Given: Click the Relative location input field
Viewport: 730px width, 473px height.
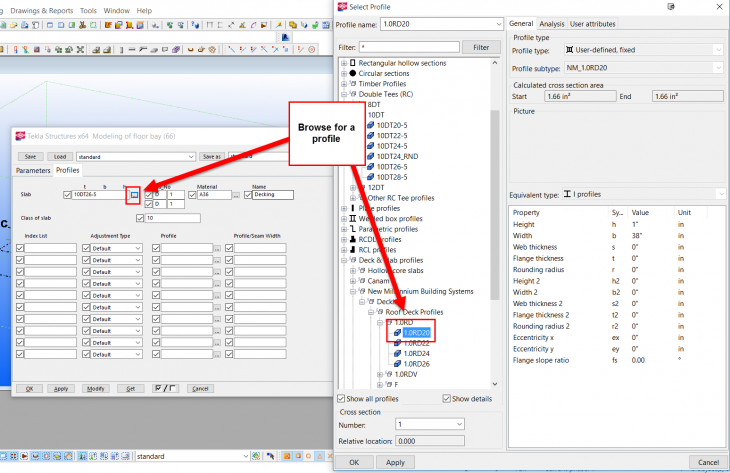Looking at the screenshot, I should click(429, 441).
